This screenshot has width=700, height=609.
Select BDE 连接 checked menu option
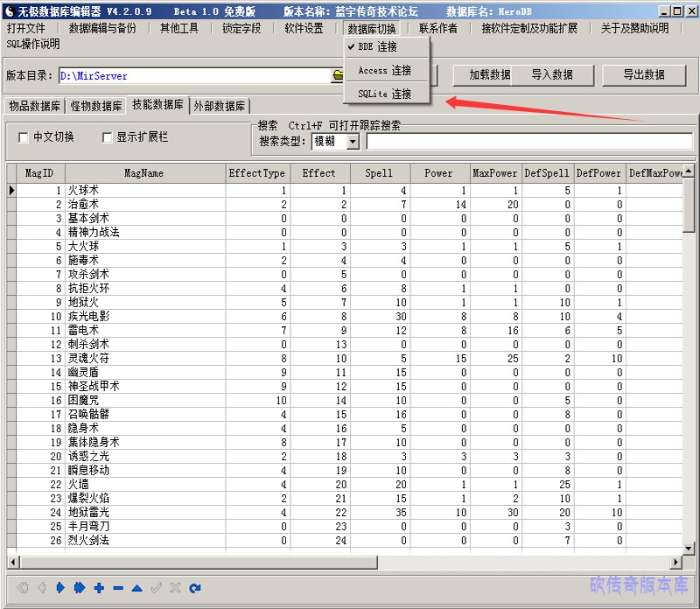click(x=377, y=47)
